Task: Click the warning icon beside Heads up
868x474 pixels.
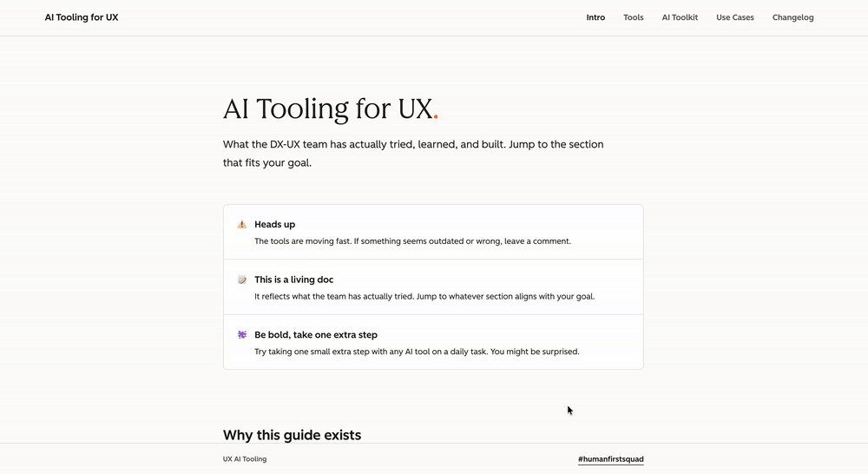Action: 242,224
